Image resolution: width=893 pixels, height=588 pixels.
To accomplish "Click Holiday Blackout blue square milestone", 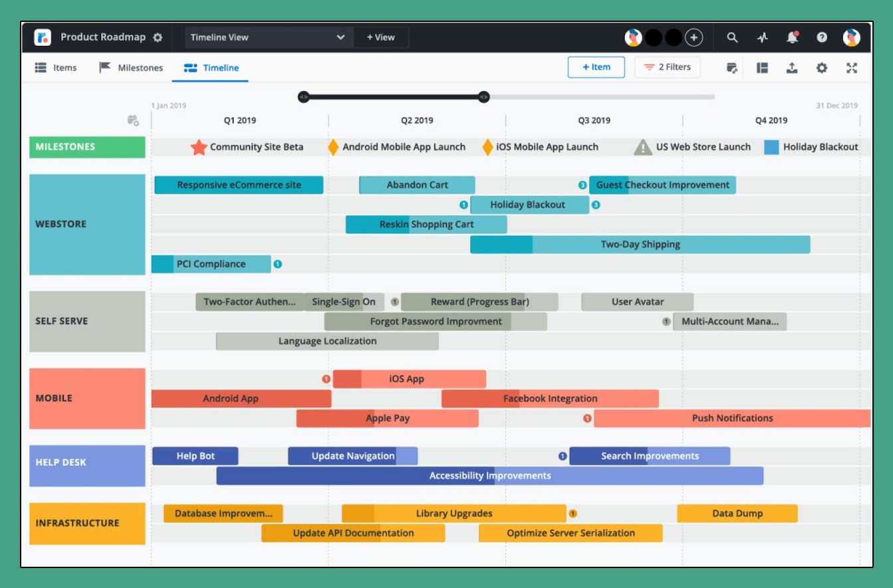I will (771, 147).
